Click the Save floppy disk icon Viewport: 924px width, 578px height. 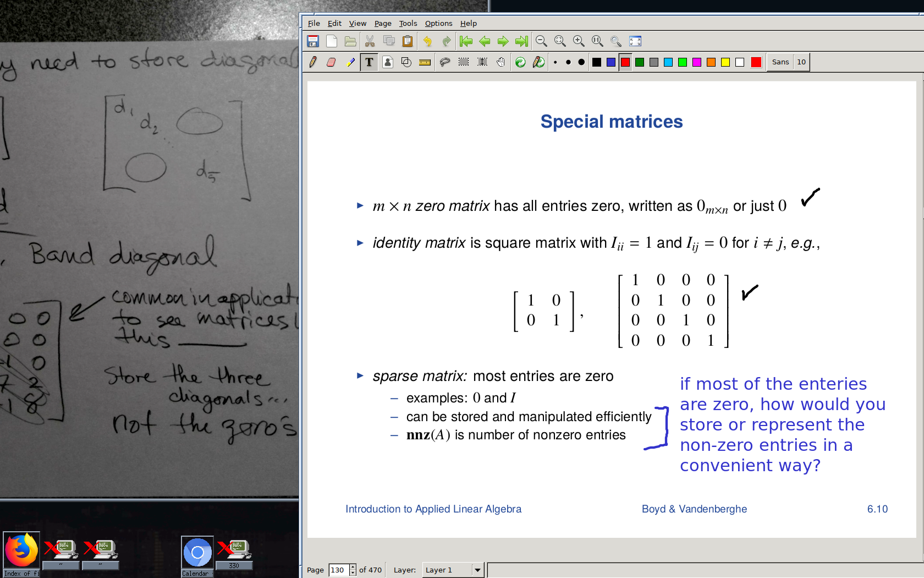313,41
